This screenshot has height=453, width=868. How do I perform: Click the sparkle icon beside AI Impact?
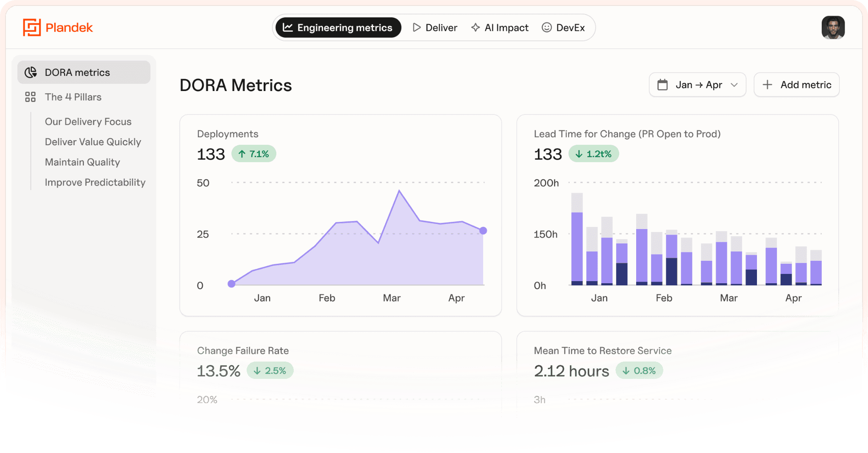pyautogui.click(x=476, y=28)
